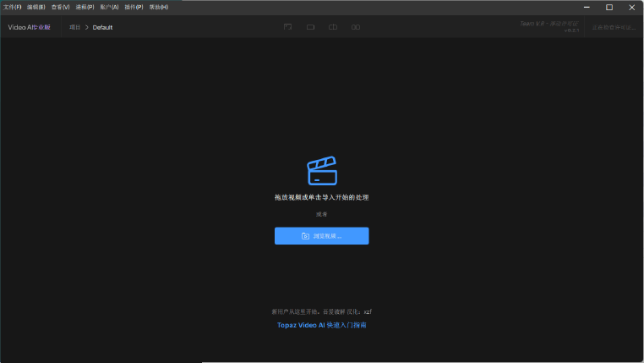Image resolution: width=644 pixels, height=363 pixels.
Task: Maximize the Video AI window
Action: (x=609, y=8)
